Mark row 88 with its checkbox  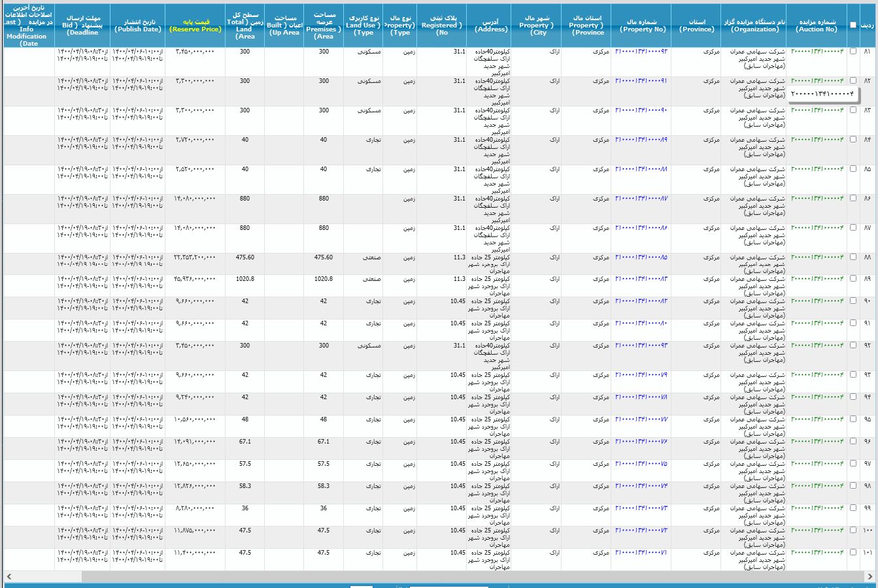click(853, 257)
